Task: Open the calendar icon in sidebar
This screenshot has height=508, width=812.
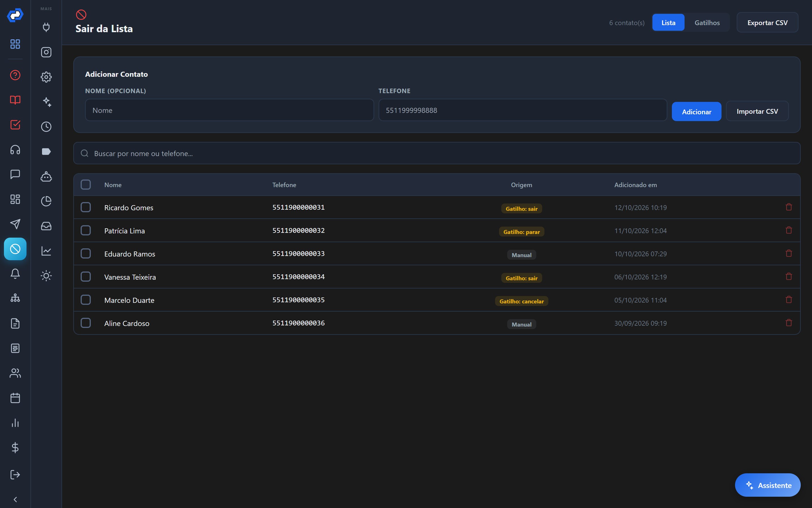Action: pos(15,398)
